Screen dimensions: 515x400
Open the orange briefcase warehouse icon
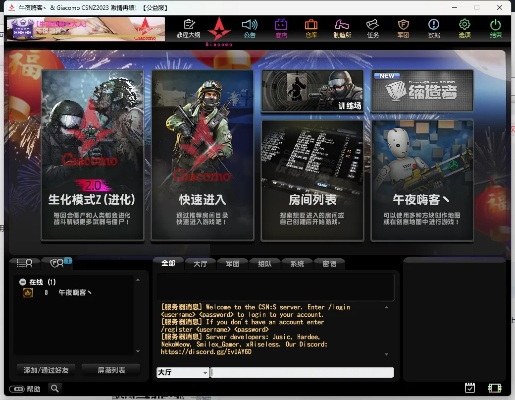pos(311,28)
